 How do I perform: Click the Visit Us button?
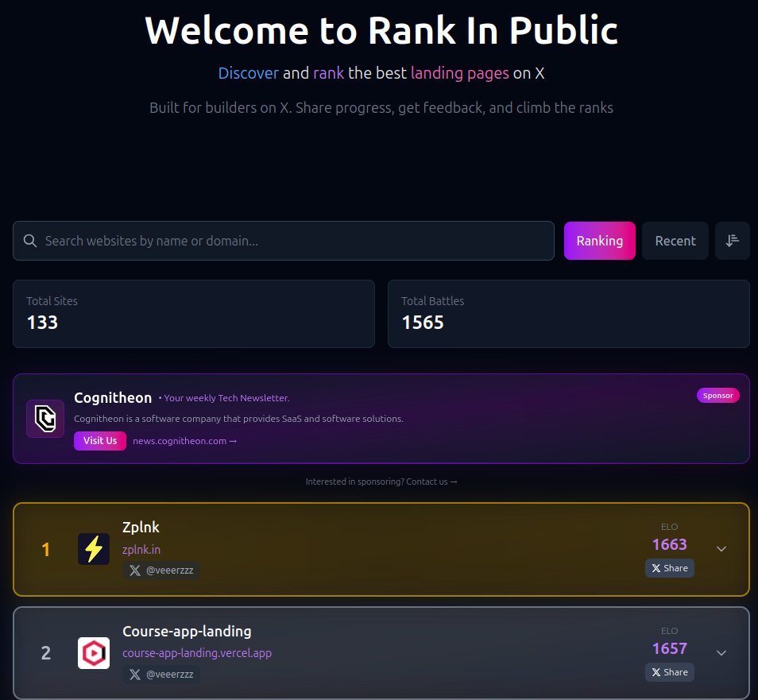[100, 441]
